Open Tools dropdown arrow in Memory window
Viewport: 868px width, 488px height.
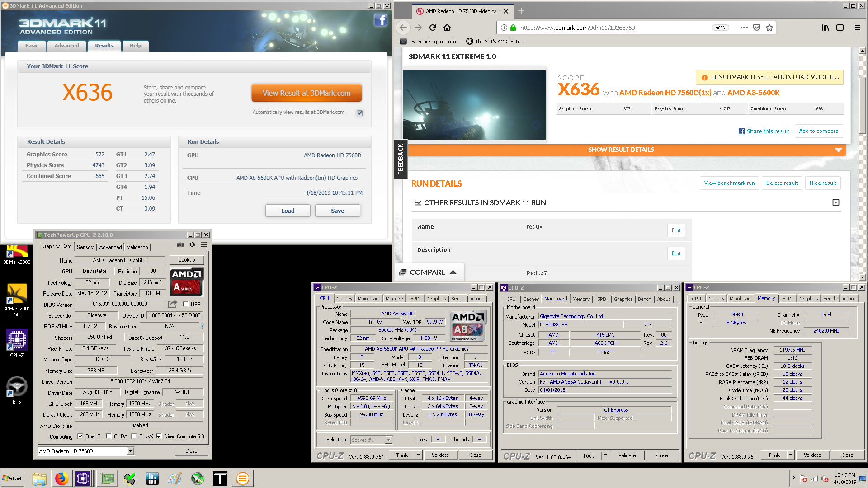coord(790,455)
